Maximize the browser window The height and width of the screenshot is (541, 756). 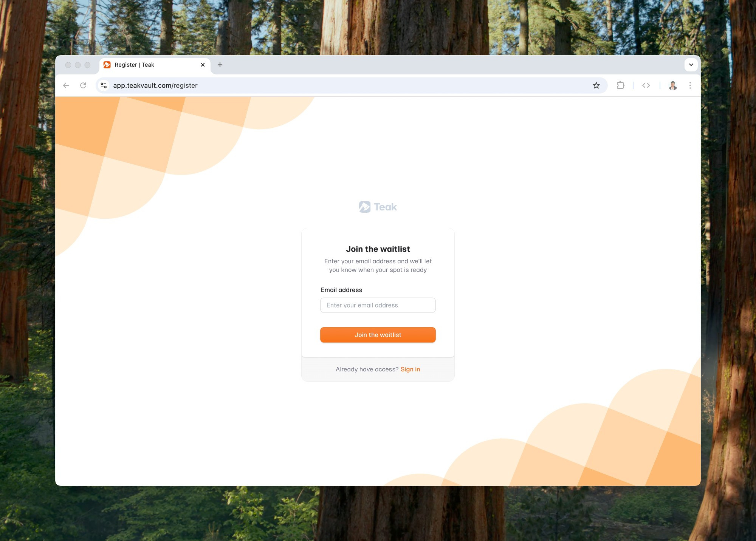[x=87, y=65]
